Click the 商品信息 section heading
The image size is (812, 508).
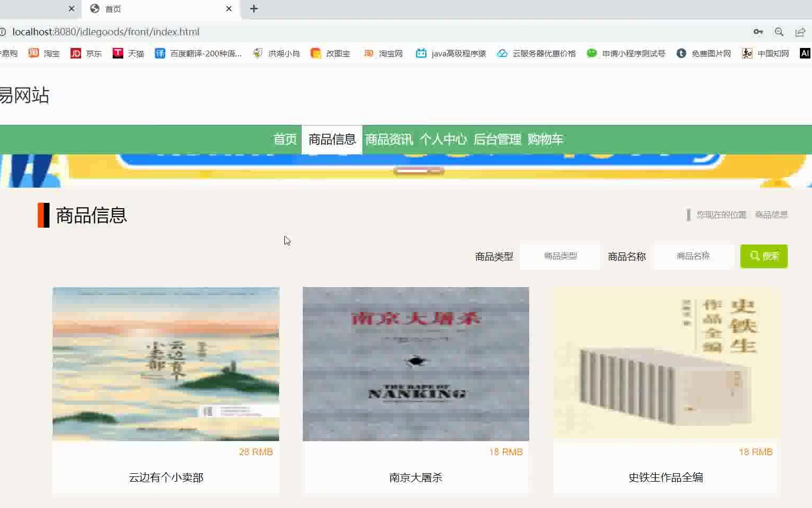[92, 216]
